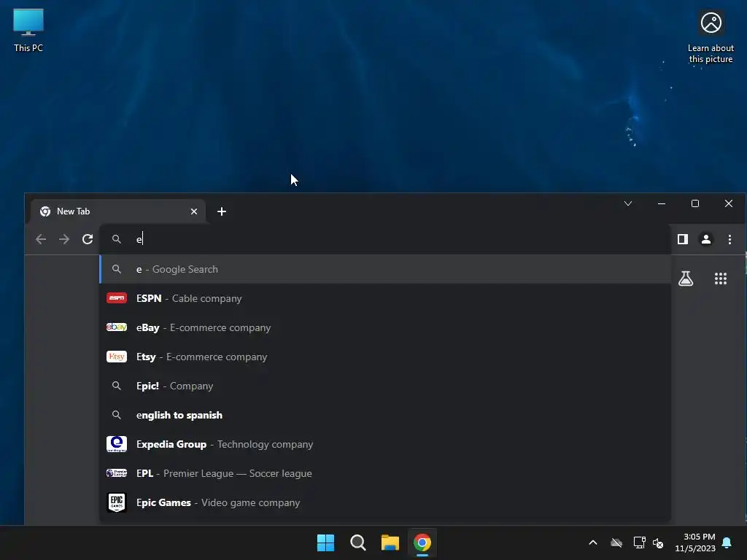Open Chrome's three-dot menu
This screenshot has height=560, width=747.
729,239
